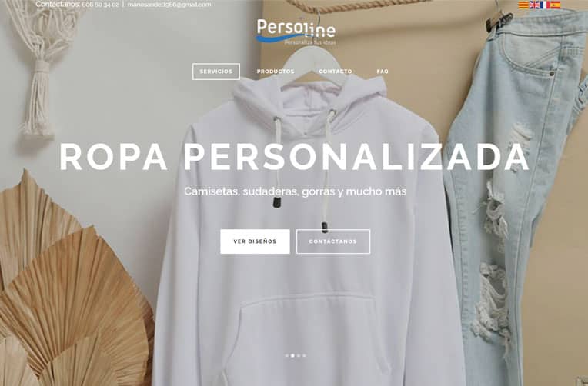Jump to the third slide dot
Image resolution: width=588 pixels, height=386 pixels.
click(x=299, y=355)
